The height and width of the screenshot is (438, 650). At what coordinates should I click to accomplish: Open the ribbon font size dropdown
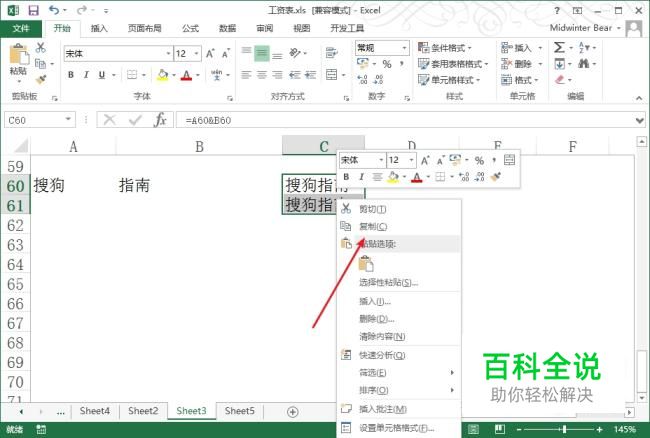click(x=196, y=53)
